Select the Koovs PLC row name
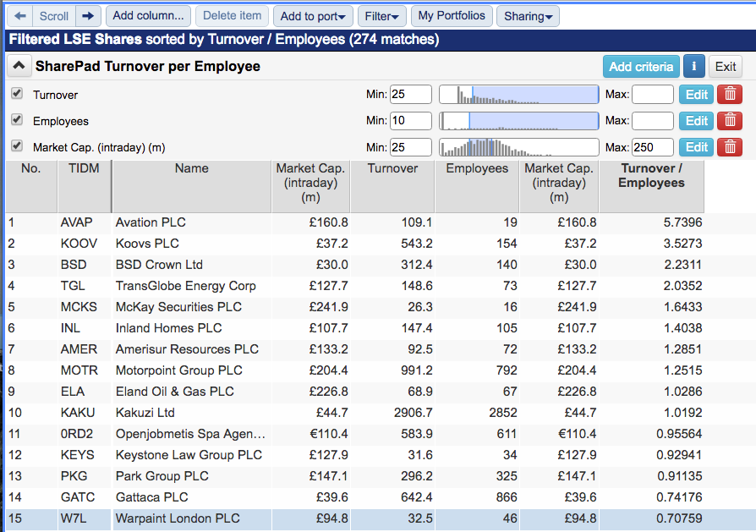The height and width of the screenshot is (532, 756). click(x=147, y=244)
